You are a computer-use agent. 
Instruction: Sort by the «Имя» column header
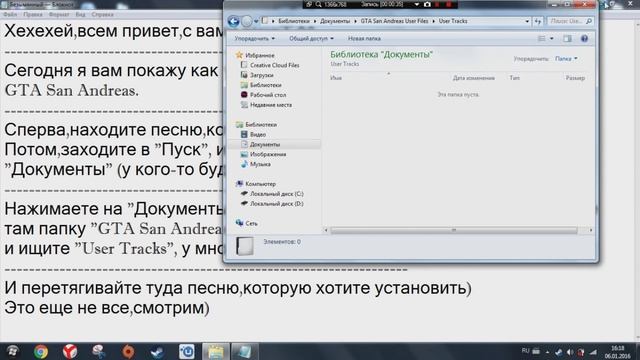[x=336, y=78]
